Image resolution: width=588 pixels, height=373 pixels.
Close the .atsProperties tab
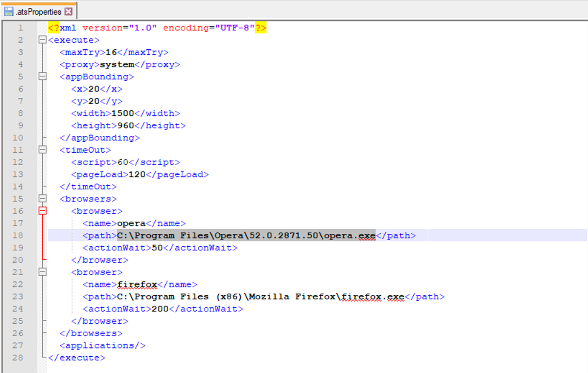69,11
